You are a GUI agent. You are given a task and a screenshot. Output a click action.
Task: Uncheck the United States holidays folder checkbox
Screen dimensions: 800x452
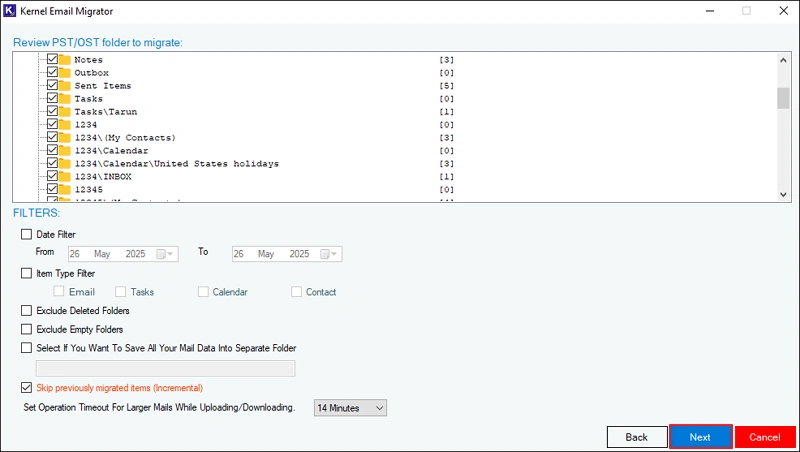[x=52, y=163]
